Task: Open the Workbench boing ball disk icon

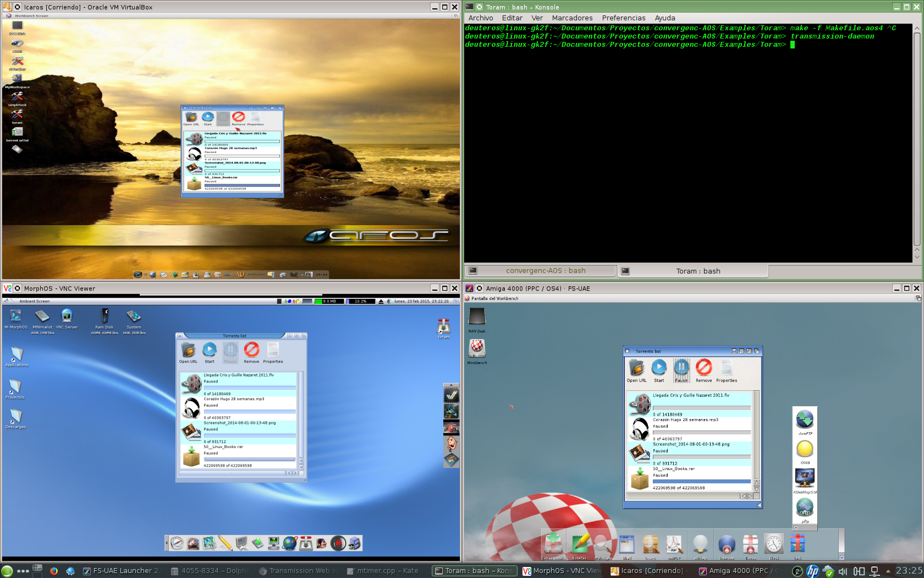Action: coord(477,351)
